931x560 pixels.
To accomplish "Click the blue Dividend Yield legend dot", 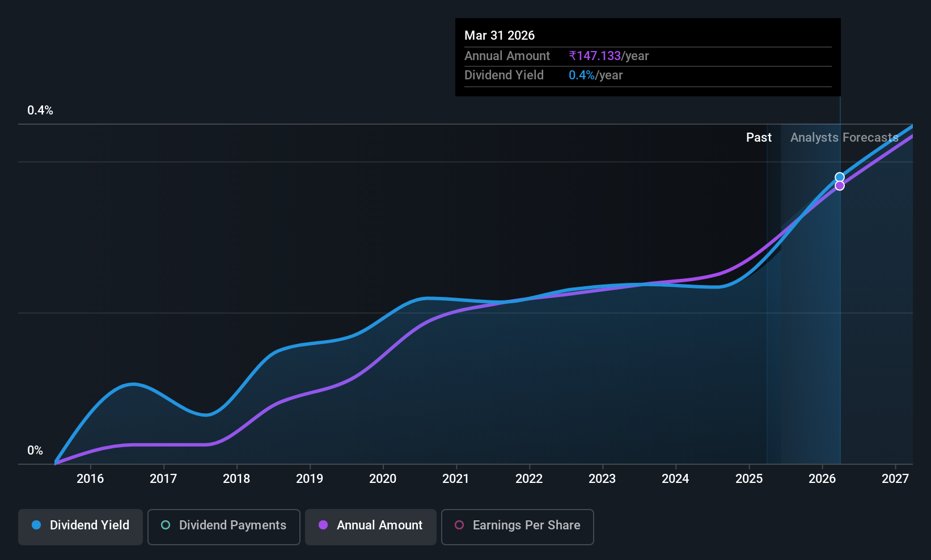I will pos(36,525).
